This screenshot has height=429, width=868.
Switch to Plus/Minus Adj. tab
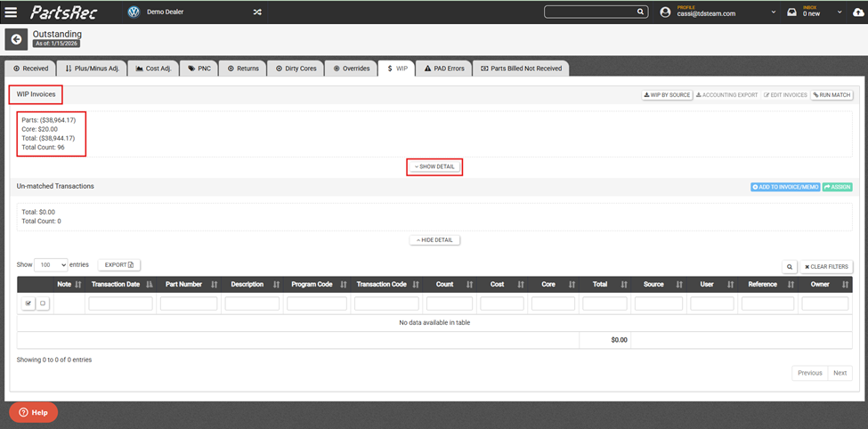[x=92, y=68]
